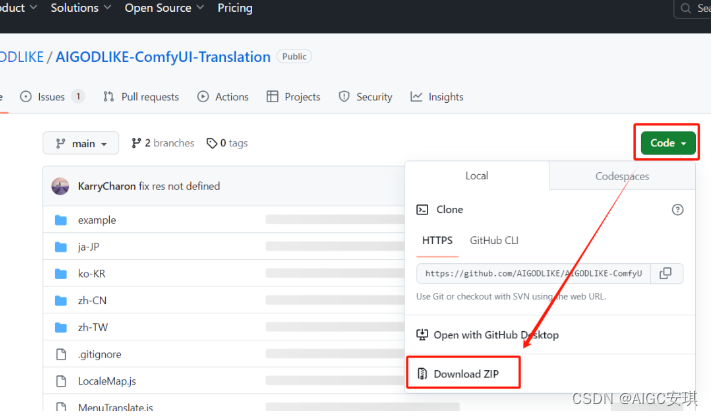Click the Clone terminal icon
The width and height of the screenshot is (713, 416).
[422, 210]
